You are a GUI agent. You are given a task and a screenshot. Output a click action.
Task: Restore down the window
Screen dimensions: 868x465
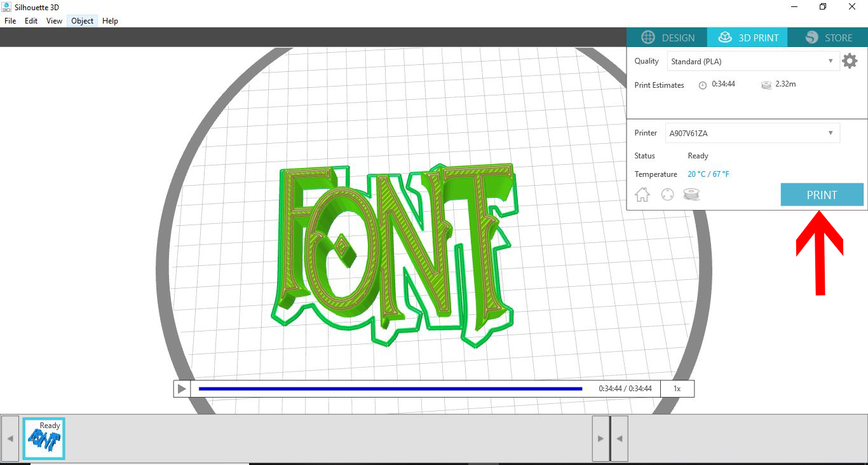822,7
